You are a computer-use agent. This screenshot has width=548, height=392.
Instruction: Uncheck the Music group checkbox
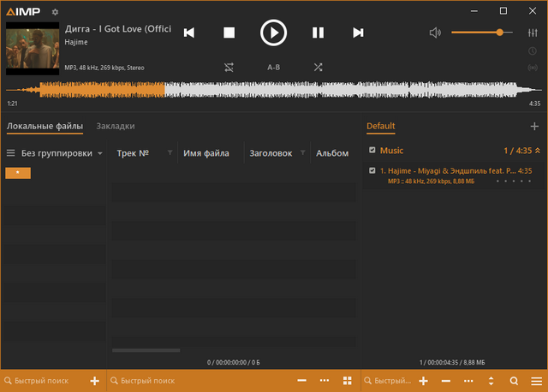point(372,151)
